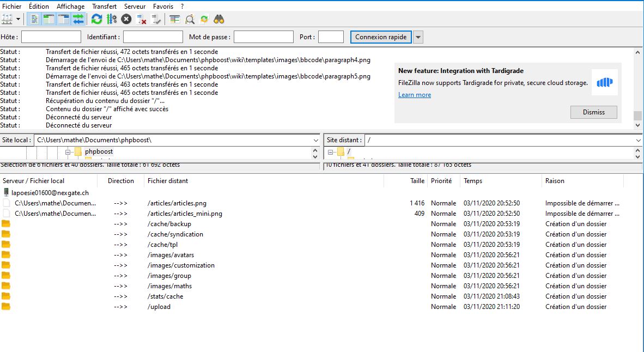The width and height of the screenshot is (644, 352).
Task: Toggle message log display icon
Action: (x=34, y=19)
